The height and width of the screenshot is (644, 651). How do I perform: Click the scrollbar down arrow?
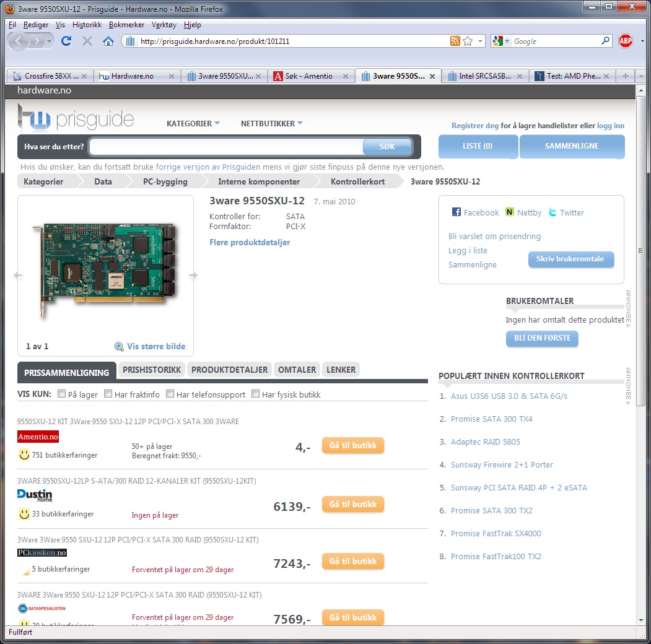click(640, 620)
